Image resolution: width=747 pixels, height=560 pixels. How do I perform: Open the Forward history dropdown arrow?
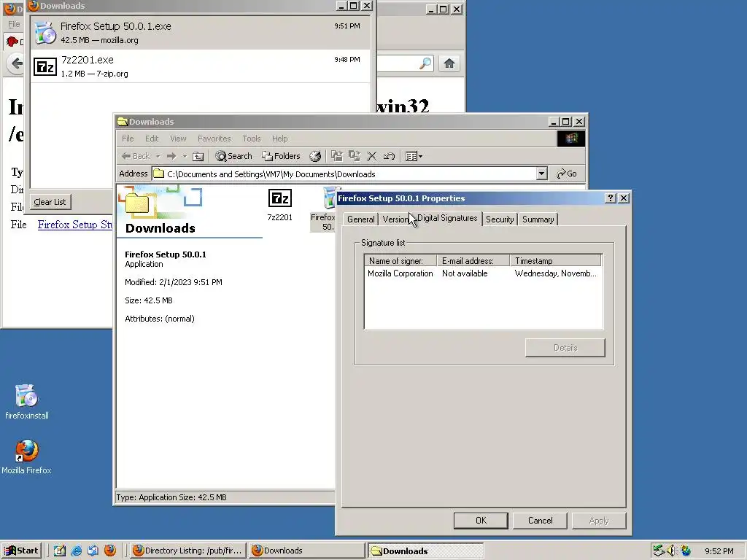coord(185,156)
